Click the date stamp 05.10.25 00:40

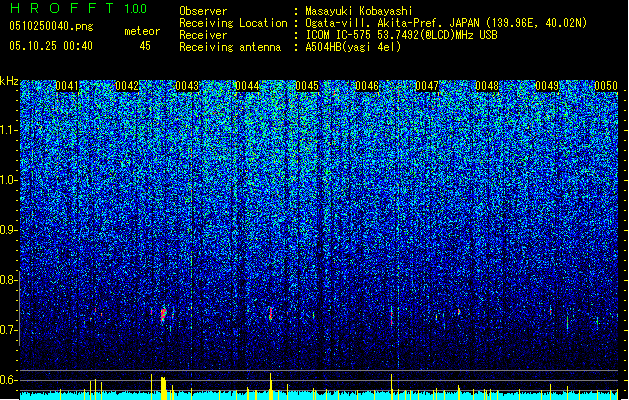[51, 46]
